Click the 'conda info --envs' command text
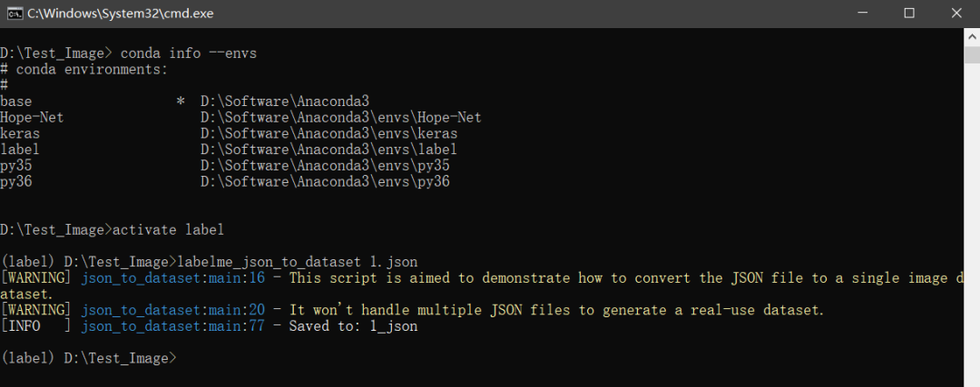The width and height of the screenshot is (980, 387). point(189,53)
